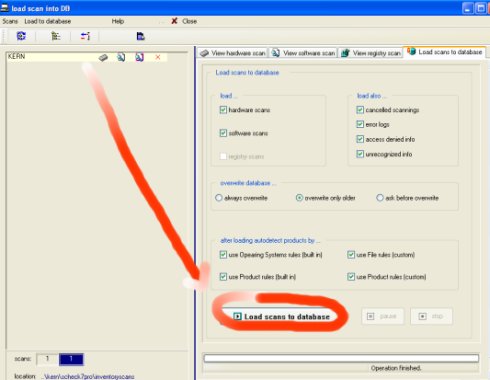Image resolution: width=490 pixels, height=380 pixels.
Task: Toggle use Product rules (custom) checkbox
Action: click(x=351, y=277)
